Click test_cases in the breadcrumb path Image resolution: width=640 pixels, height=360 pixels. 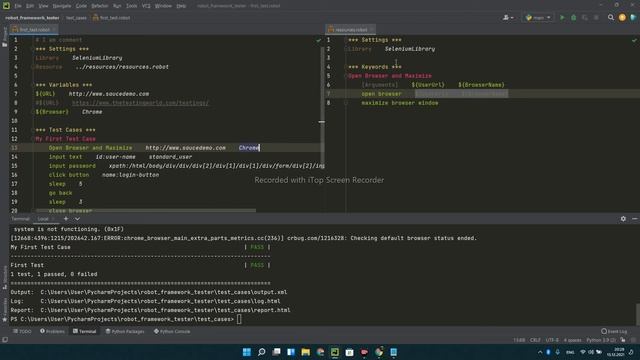(x=76, y=18)
